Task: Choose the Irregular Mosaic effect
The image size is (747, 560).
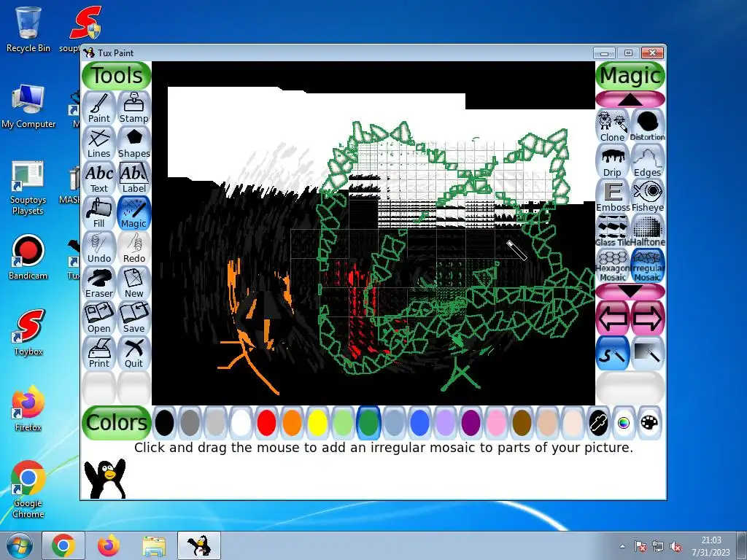Action: [648, 265]
